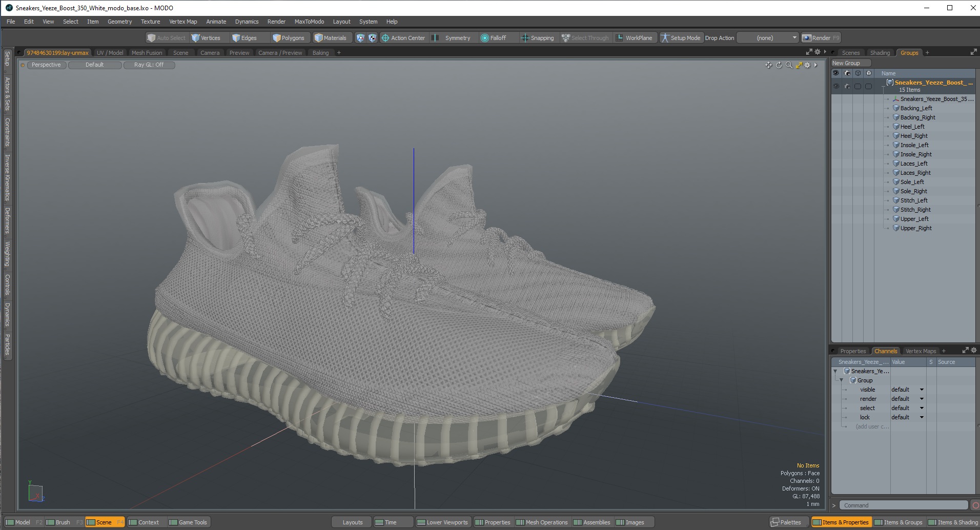The image size is (980, 530).
Task: Click the Lower Viewports button
Action: [x=442, y=522]
